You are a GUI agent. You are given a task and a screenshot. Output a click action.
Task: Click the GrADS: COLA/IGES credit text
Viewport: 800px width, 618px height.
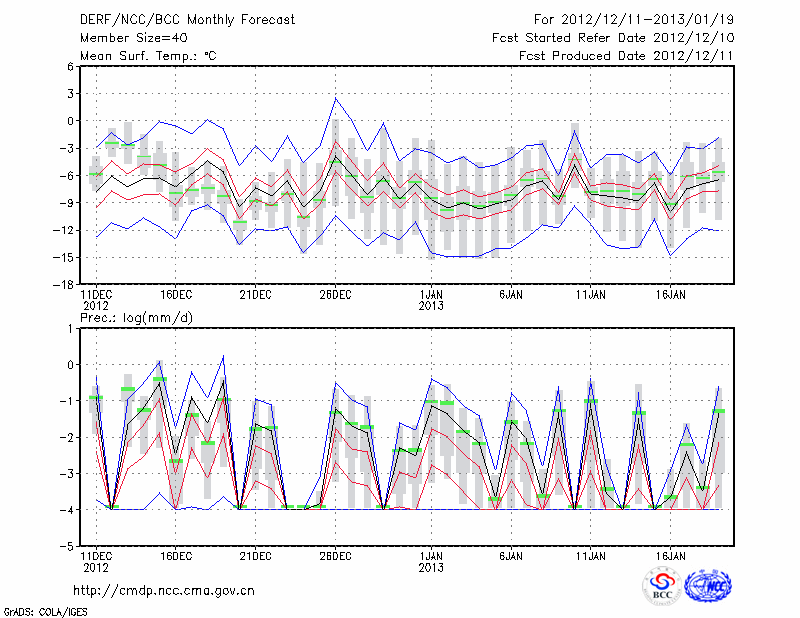point(44,610)
